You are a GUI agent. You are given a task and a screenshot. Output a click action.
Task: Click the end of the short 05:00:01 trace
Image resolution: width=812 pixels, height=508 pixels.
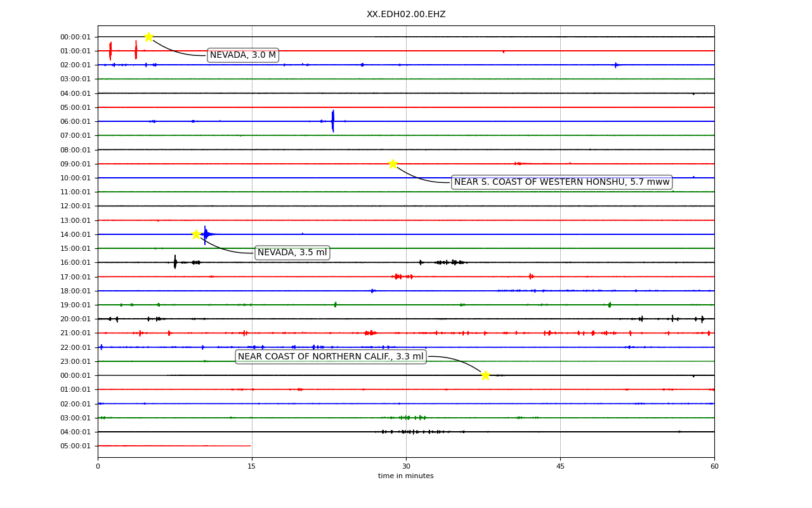pos(251,446)
